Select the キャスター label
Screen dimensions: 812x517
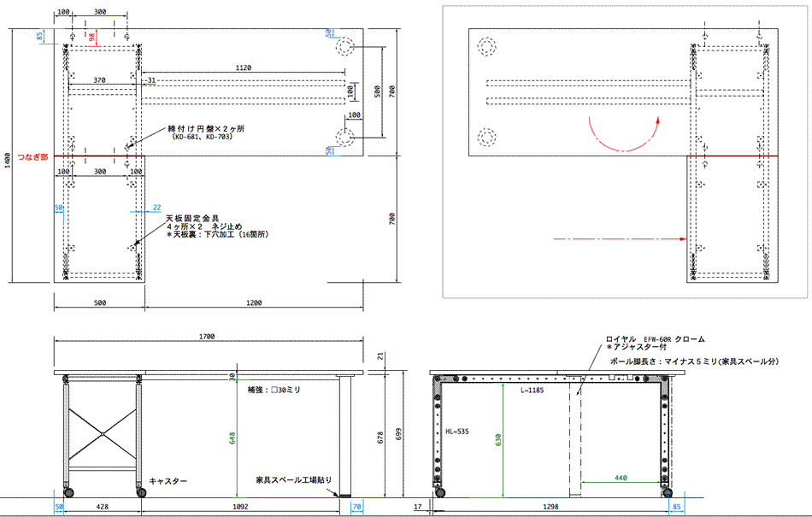click(x=167, y=482)
